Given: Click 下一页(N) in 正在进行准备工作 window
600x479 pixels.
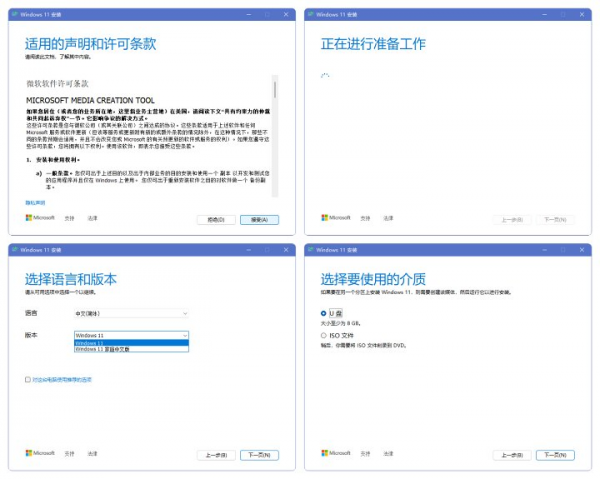Looking at the screenshot, I should point(555,220).
